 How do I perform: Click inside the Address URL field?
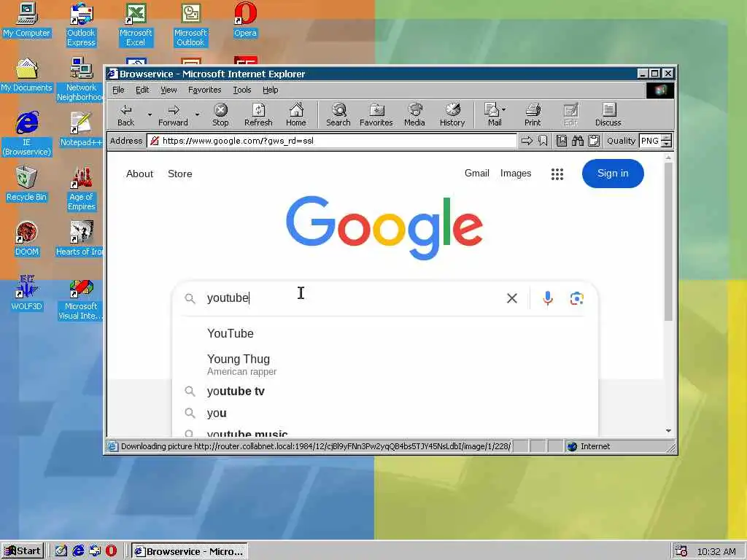click(332, 141)
